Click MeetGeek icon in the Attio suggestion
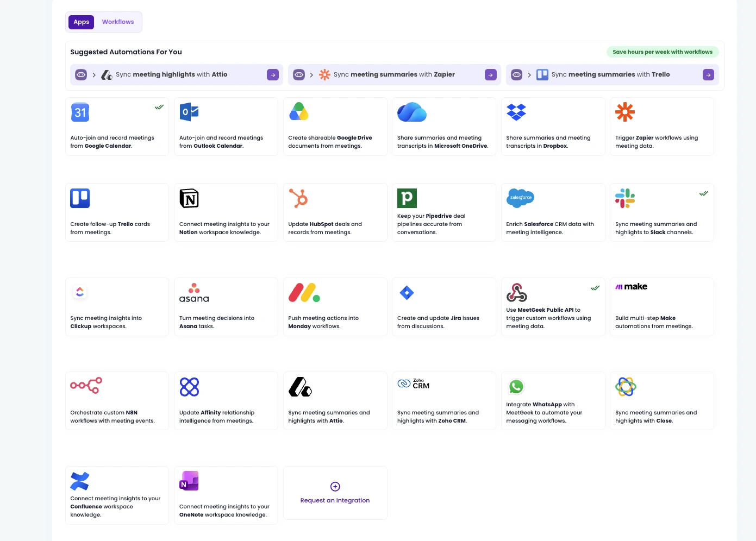The image size is (756, 541). coord(81,75)
